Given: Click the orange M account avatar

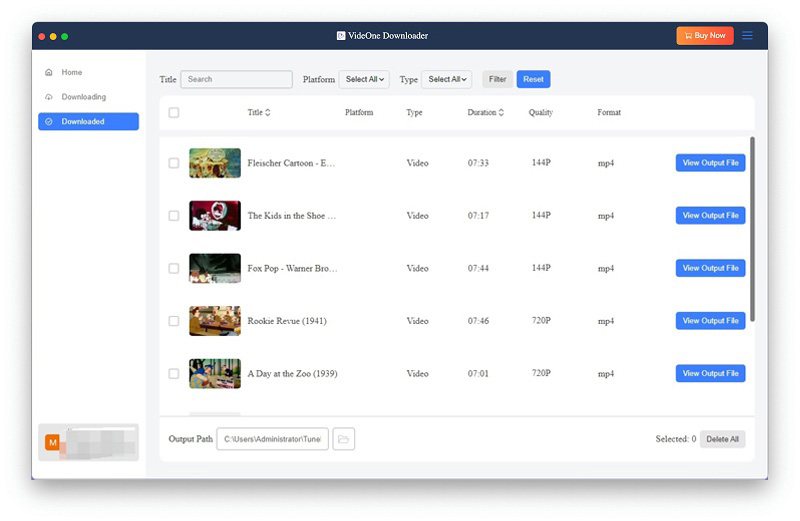Looking at the screenshot, I should [x=52, y=442].
